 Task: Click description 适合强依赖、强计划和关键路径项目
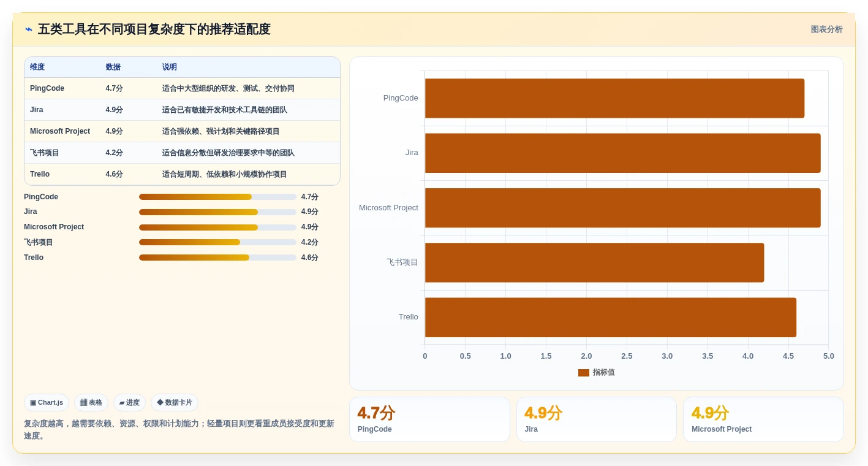(x=221, y=131)
